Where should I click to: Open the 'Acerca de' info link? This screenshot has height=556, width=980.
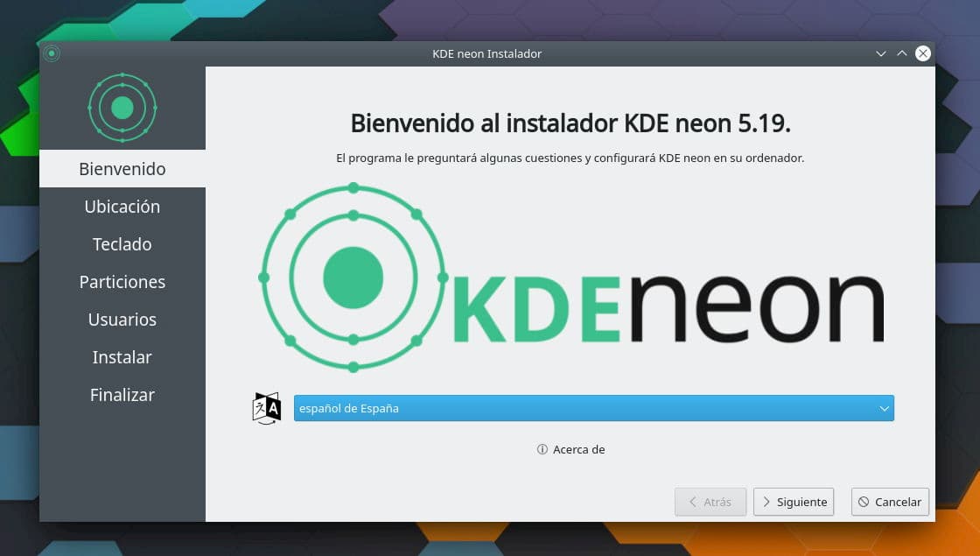[x=571, y=449]
